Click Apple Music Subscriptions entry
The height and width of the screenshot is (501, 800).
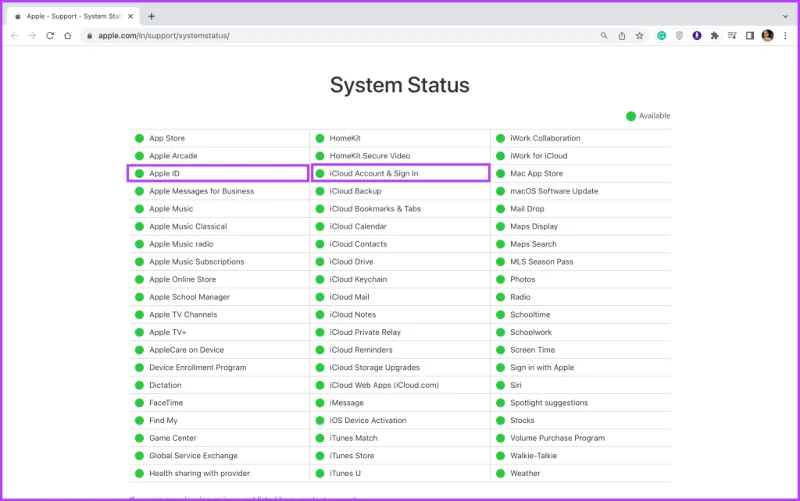[196, 262]
